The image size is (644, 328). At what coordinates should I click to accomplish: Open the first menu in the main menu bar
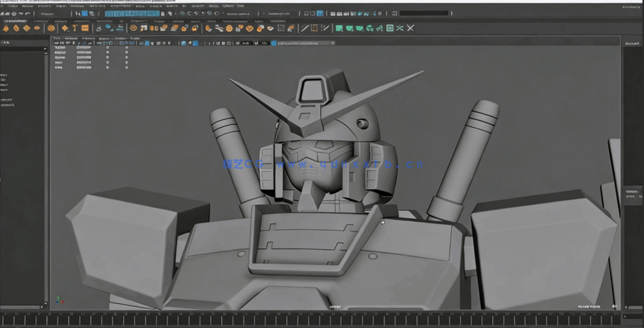[8, 6]
